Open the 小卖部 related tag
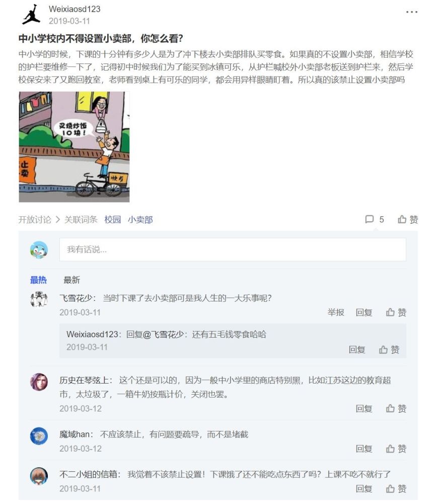The image size is (436, 504). tap(140, 220)
